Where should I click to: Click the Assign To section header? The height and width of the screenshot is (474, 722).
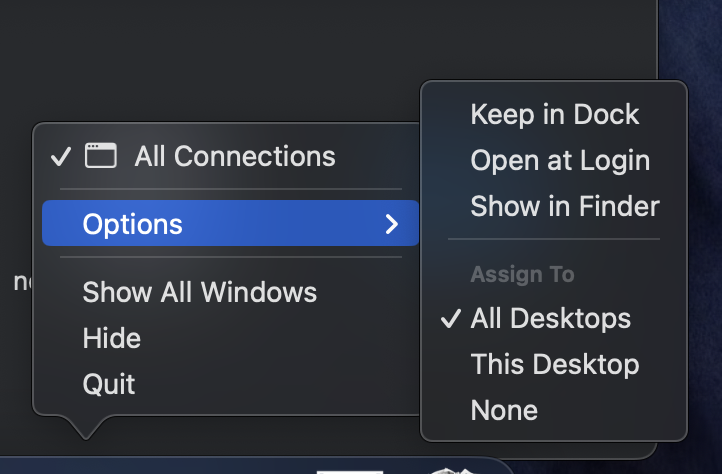pos(522,275)
